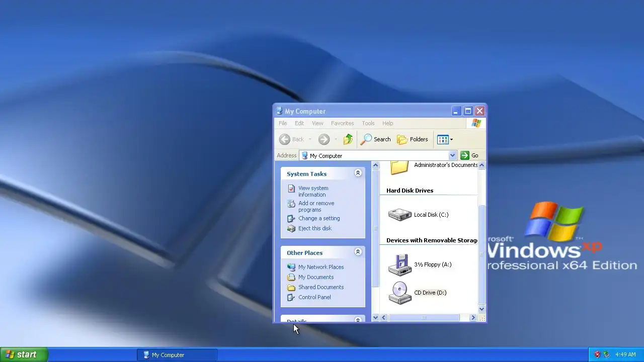
Task: Open the Tools menu
Action: click(368, 123)
